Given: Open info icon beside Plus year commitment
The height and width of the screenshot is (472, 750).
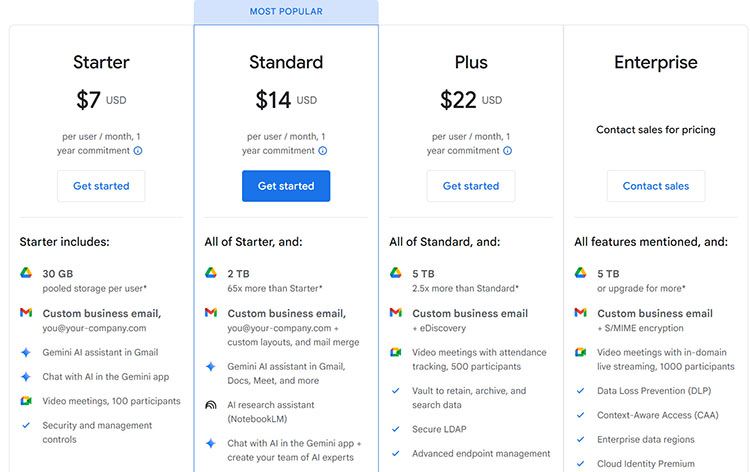Looking at the screenshot, I should (507, 151).
